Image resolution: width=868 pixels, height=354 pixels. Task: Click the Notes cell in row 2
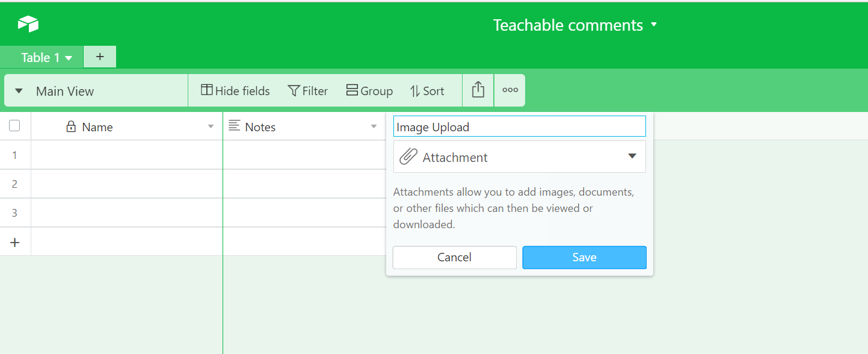pyautogui.click(x=304, y=184)
